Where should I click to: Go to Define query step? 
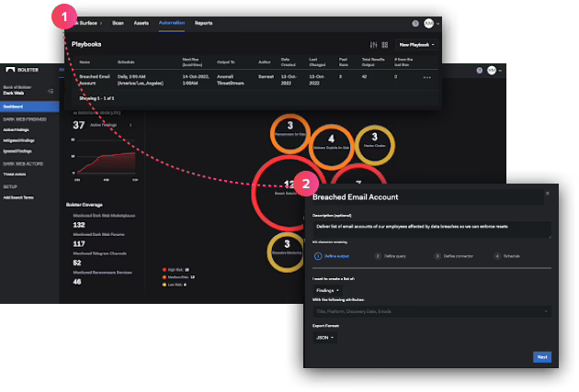390,256
